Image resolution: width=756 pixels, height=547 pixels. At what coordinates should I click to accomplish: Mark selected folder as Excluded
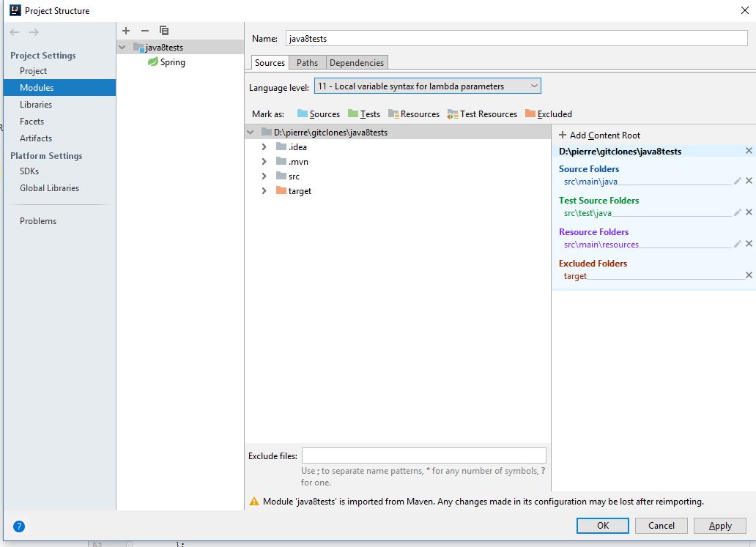(x=548, y=114)
